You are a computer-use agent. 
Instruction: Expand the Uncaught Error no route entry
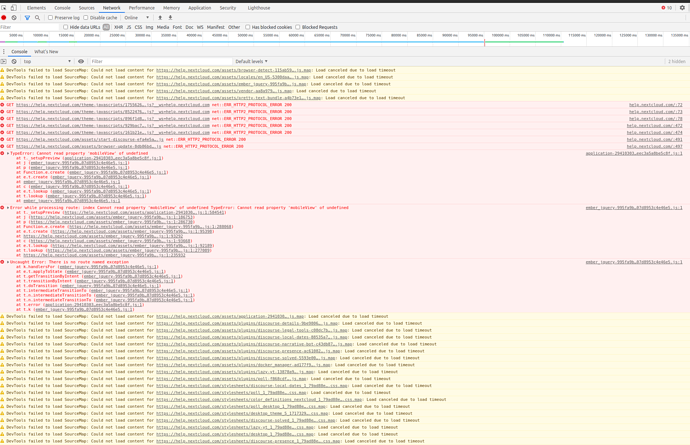pos(8,262)
